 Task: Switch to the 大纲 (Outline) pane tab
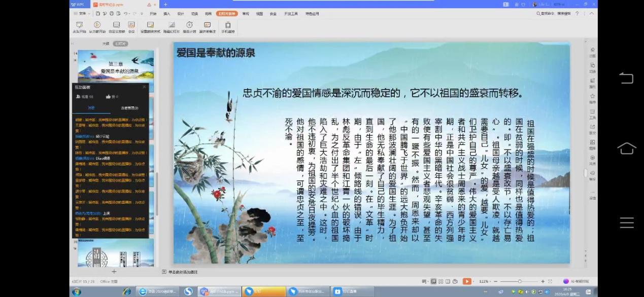pos(106,44)
